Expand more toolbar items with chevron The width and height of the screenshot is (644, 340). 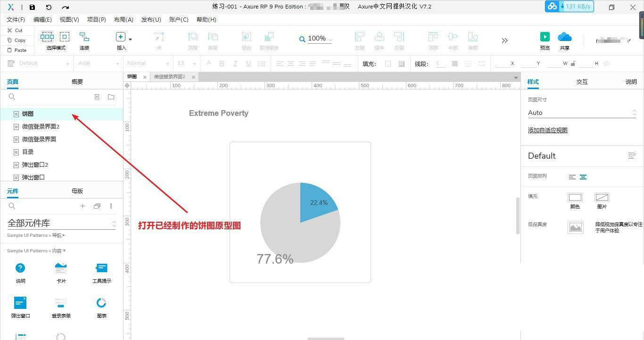tap(504, 40)
